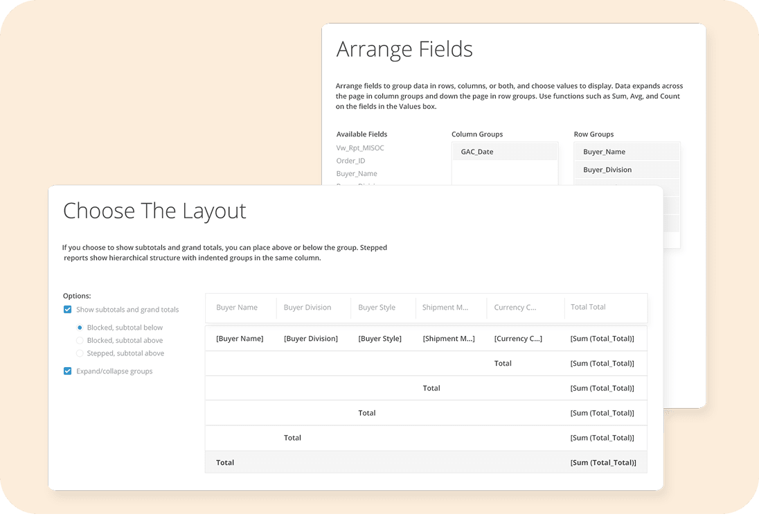Click the Buyer Division column header
The image size is (759, 532).
click(x=307, y=308)
